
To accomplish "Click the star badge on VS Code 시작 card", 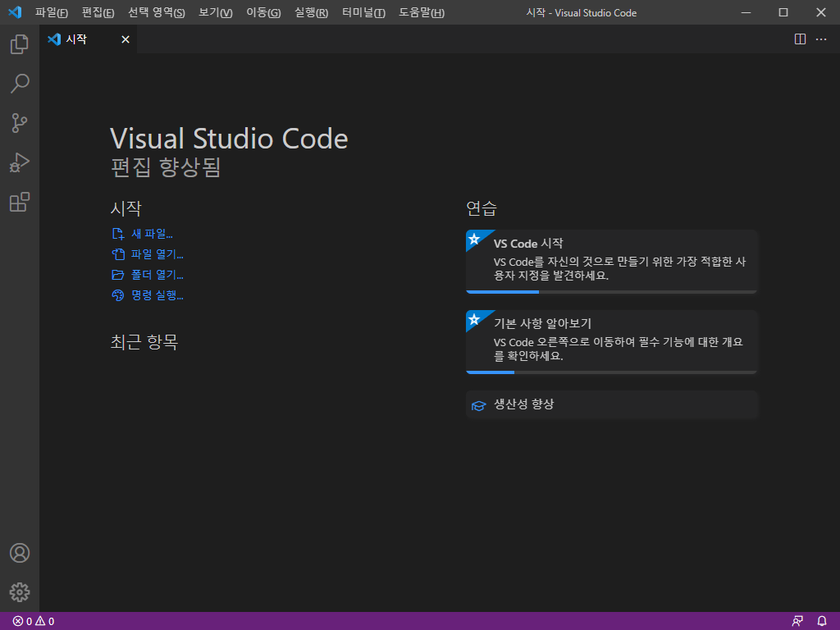I will [474, 239].
